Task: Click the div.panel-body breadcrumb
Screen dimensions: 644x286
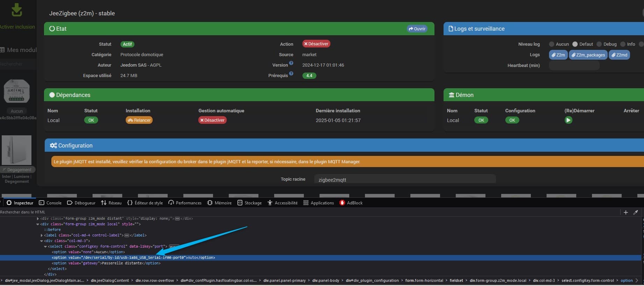Action: [326, 280]
